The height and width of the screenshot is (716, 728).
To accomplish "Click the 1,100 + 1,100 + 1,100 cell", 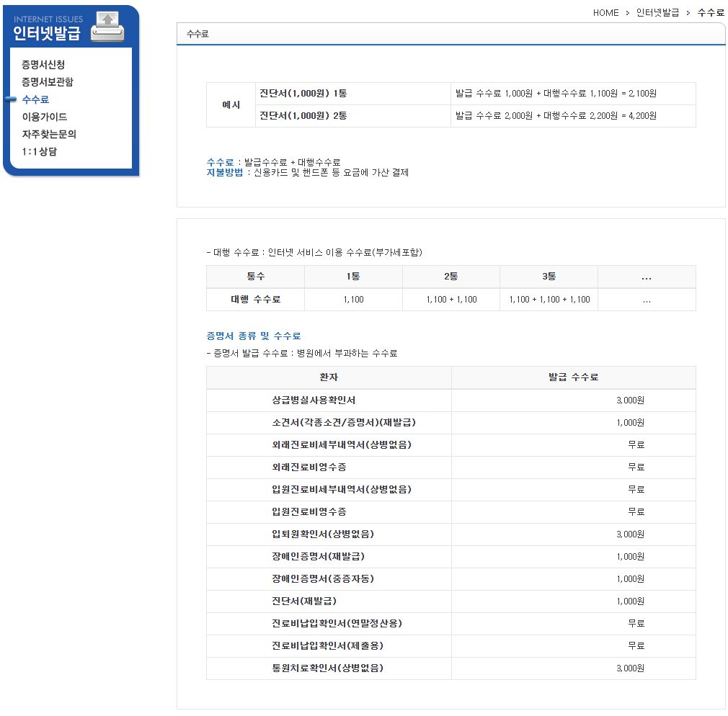I will click(549, 300).
